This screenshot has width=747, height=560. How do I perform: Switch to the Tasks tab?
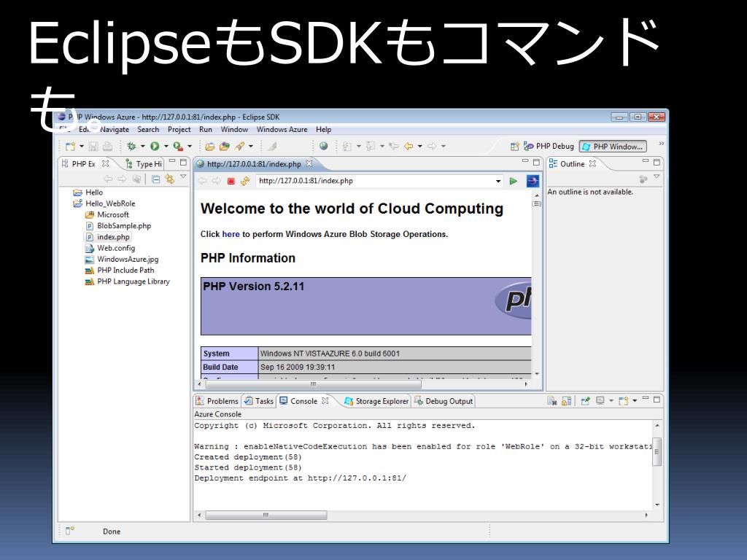(x=259, y=401)
